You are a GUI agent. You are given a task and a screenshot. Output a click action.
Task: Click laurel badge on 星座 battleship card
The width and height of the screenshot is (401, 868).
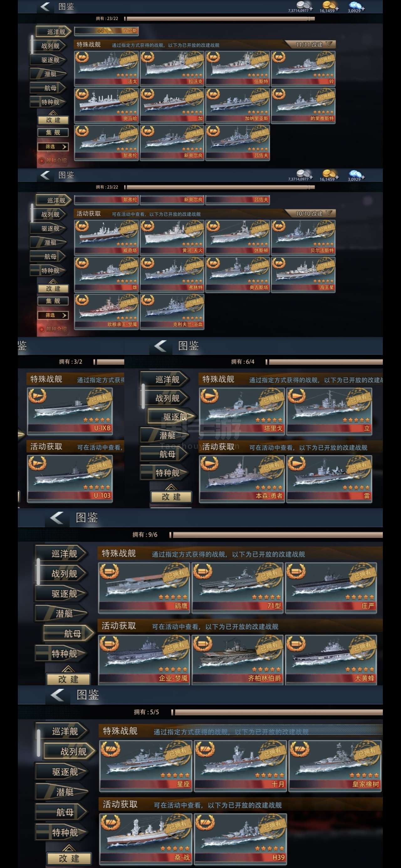pyautogui.click(x=110, y=750)
